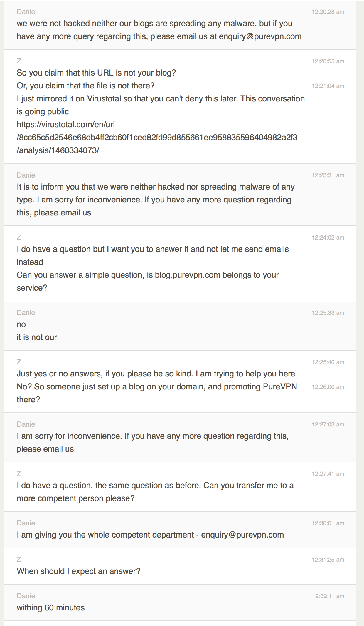Screen dimensions: 364x626
Task: Click "It is to inform you" message text
Action: pos(156,200)
